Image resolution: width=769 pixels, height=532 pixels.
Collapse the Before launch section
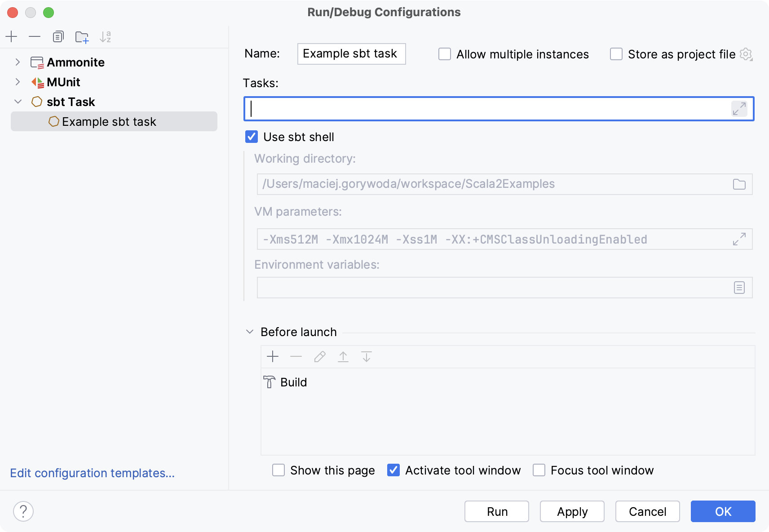coord(250,332)
